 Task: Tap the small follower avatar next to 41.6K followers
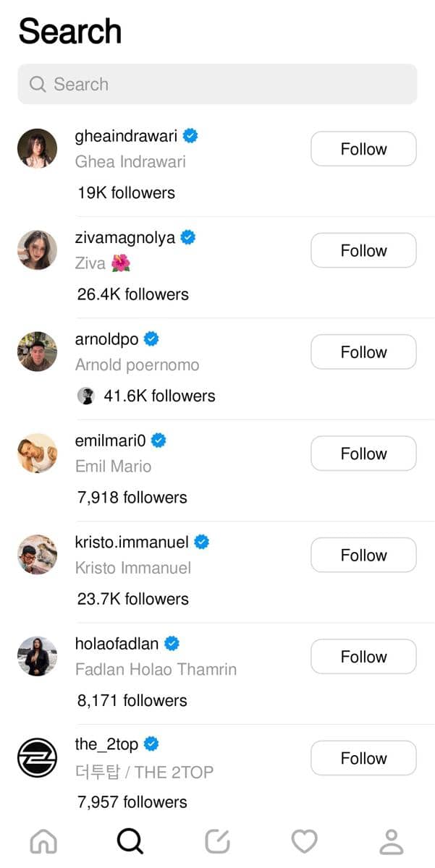(86, 396)
